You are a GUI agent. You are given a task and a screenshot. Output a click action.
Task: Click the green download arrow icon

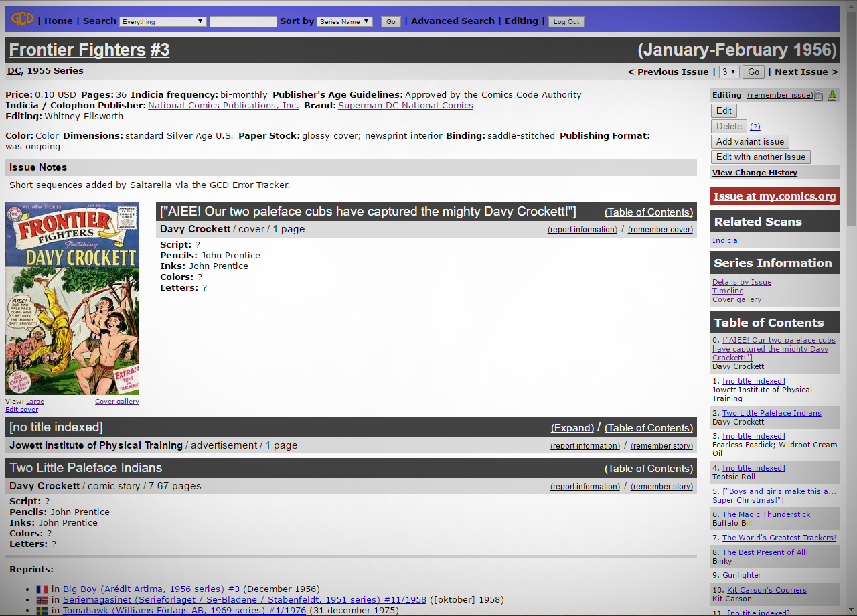coord(832,95)
